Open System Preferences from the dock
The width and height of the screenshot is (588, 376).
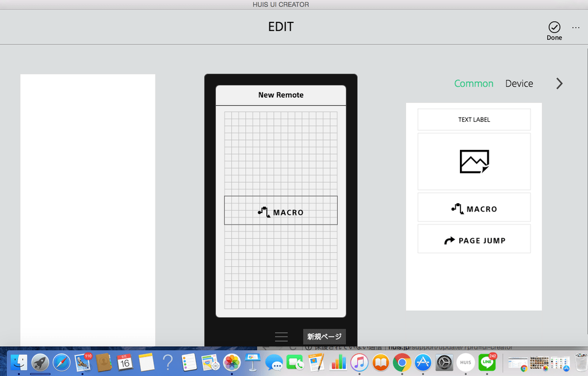[444, 362]
